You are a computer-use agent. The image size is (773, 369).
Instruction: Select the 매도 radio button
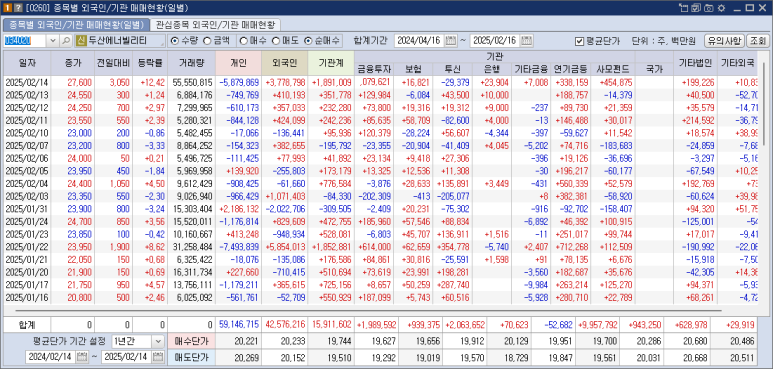276,41
